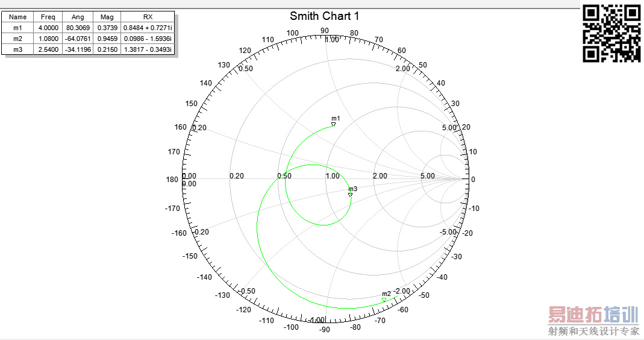Click RX value 1.3817 - 0.3493i
The image size is (644, 340).
[148, 49]
